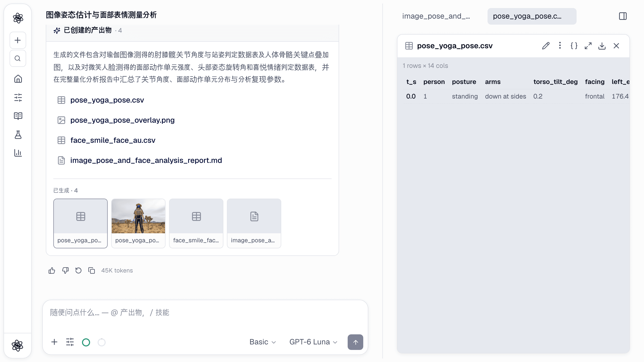Send the message with the arrow button

pyautogui.click(x=355, y=342)
